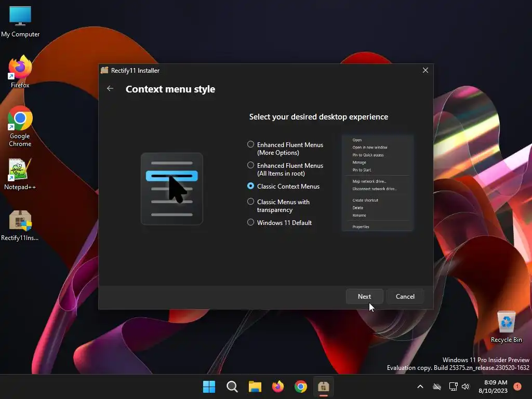Click the cloud sync tray icon
Viewport: 532px width, 399px height.
point(437,387)
